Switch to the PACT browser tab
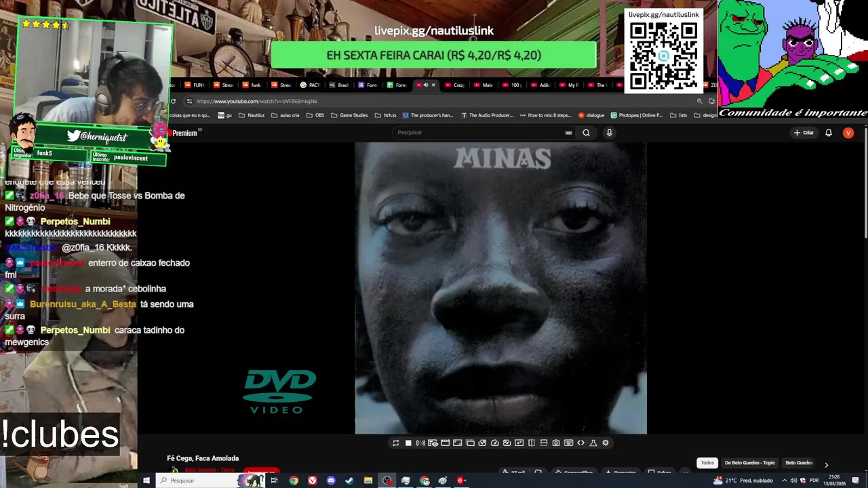 [310, 85]
